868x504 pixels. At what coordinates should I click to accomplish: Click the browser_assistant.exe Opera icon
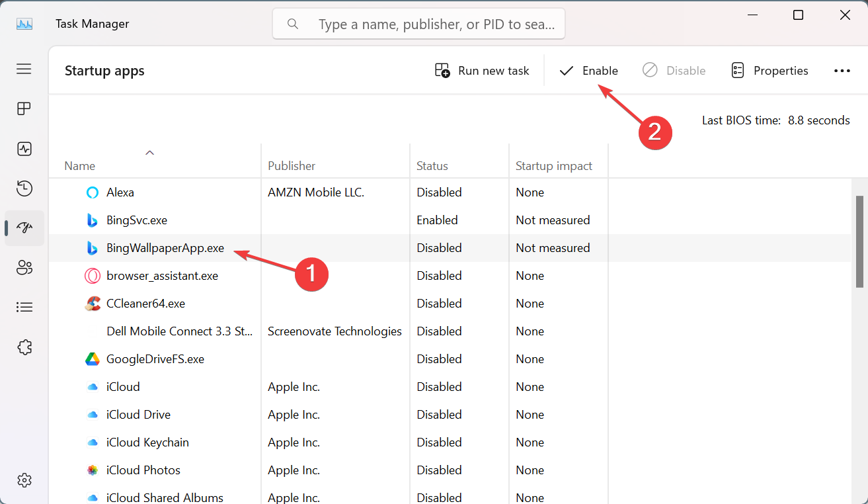click(x=92, y=276)
